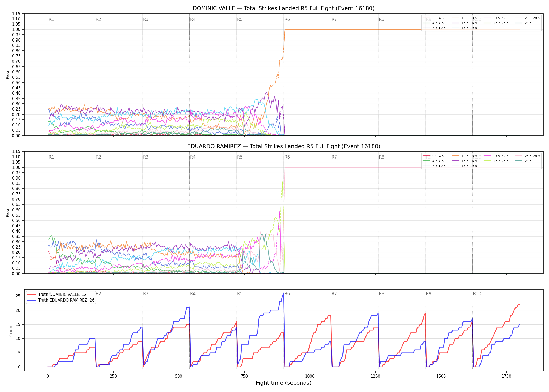
Task: Click the 'Prob' label of Valle chart
Action: 8,75
